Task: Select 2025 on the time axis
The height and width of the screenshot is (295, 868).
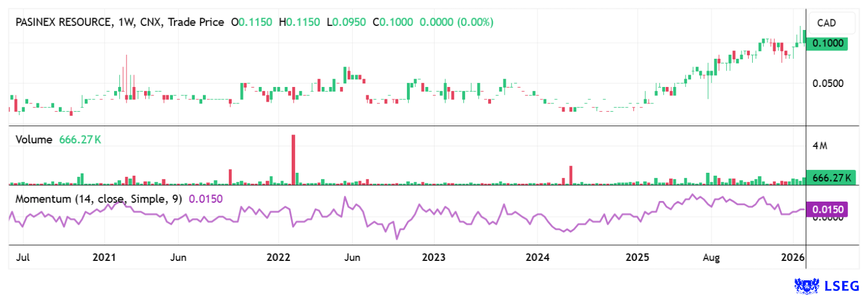Action: pyautogui.click(x=636, y=257)
